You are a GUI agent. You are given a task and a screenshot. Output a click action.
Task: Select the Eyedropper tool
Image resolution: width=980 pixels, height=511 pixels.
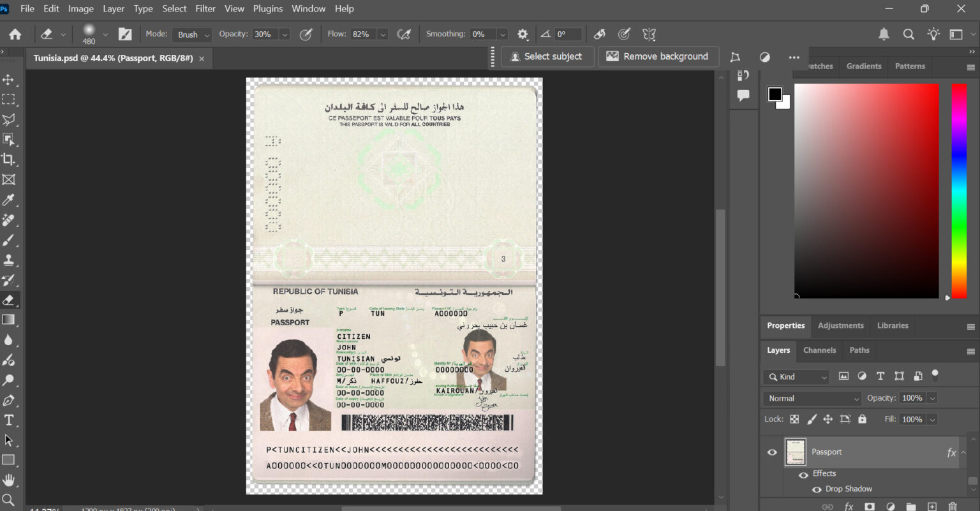[8, 200]
